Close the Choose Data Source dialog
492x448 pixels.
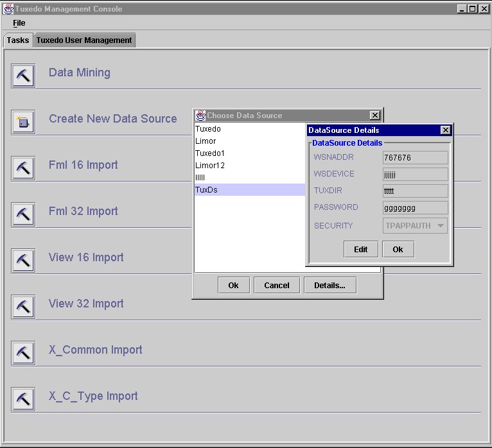375,116
